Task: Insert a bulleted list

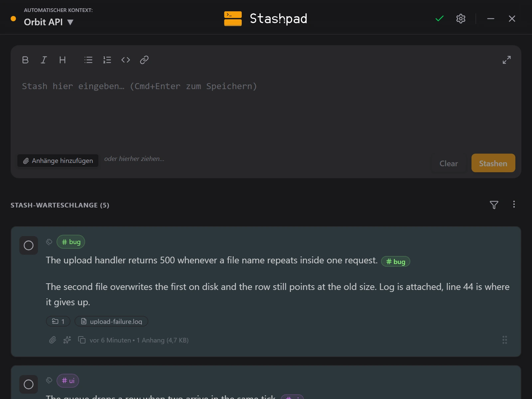Action: coord(88,60)
